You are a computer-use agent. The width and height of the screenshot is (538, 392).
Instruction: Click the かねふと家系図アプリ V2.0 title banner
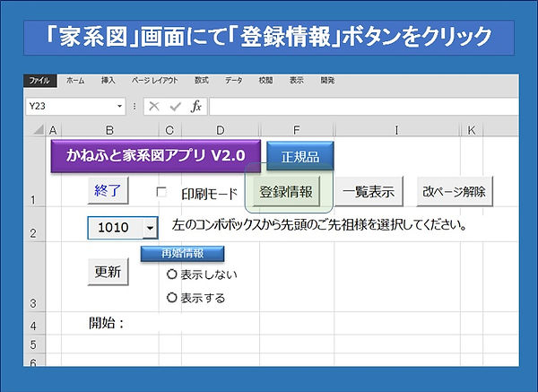pos(156,155)
